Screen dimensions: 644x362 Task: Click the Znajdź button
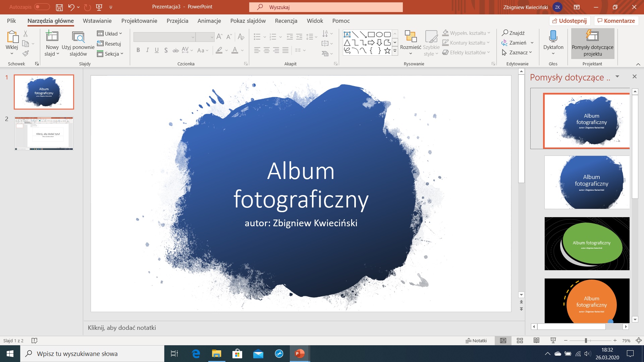[513, 33]
